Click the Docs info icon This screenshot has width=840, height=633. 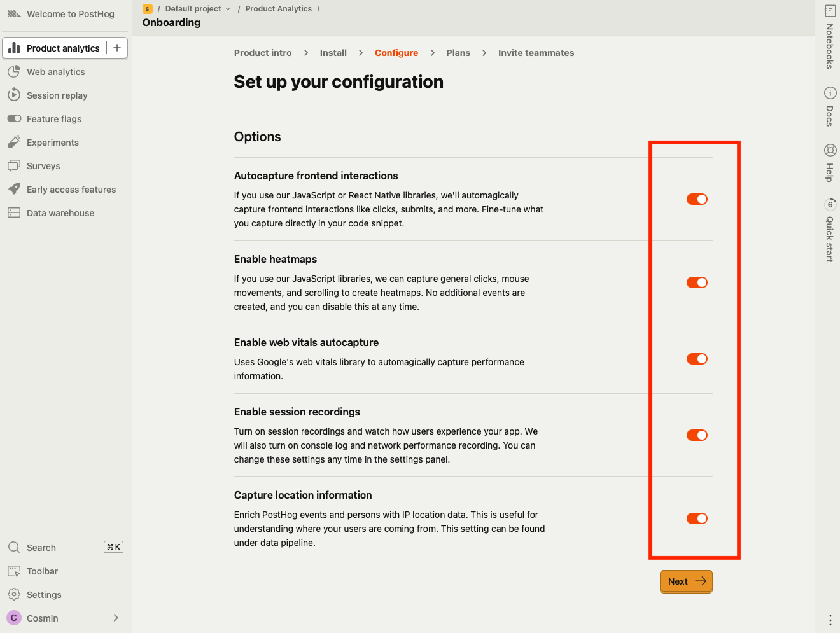830,93
